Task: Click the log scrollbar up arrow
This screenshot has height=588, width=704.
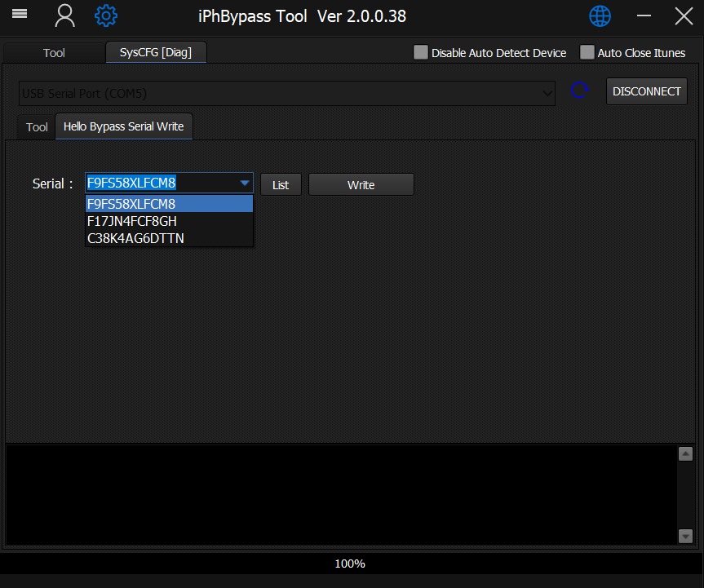Action: coord(685,453)
